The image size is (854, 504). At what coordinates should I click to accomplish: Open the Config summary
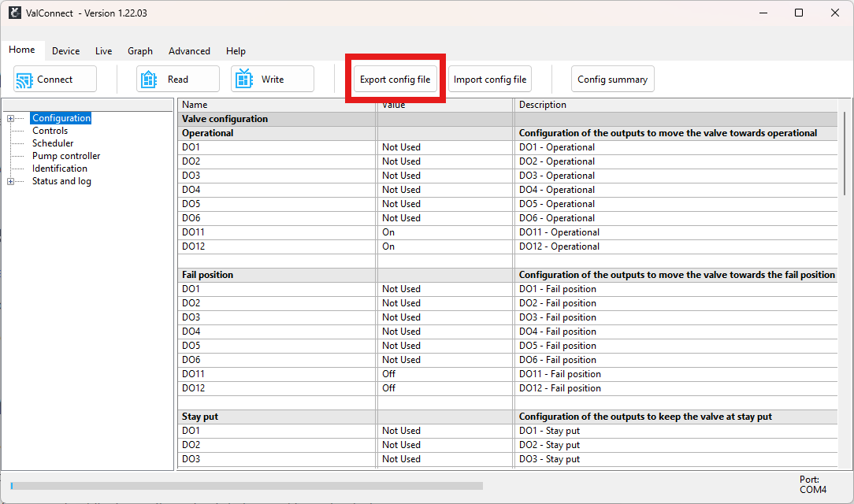612,80
